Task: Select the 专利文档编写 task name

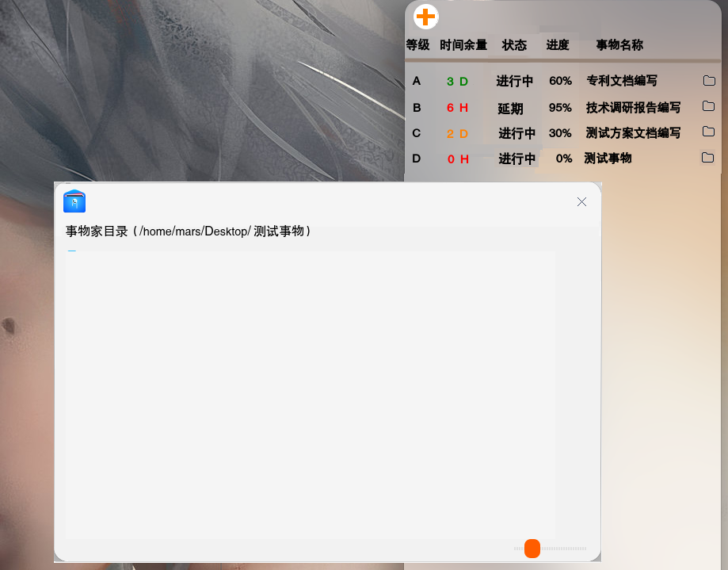Action: pos(622,81)
